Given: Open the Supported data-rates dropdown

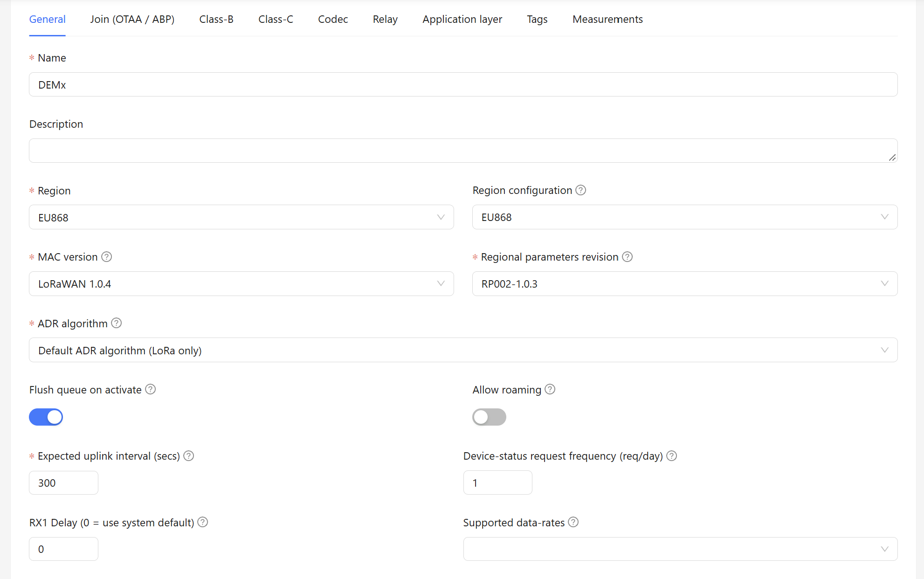Looking at the screenshot, I should (x=681, y=549).
